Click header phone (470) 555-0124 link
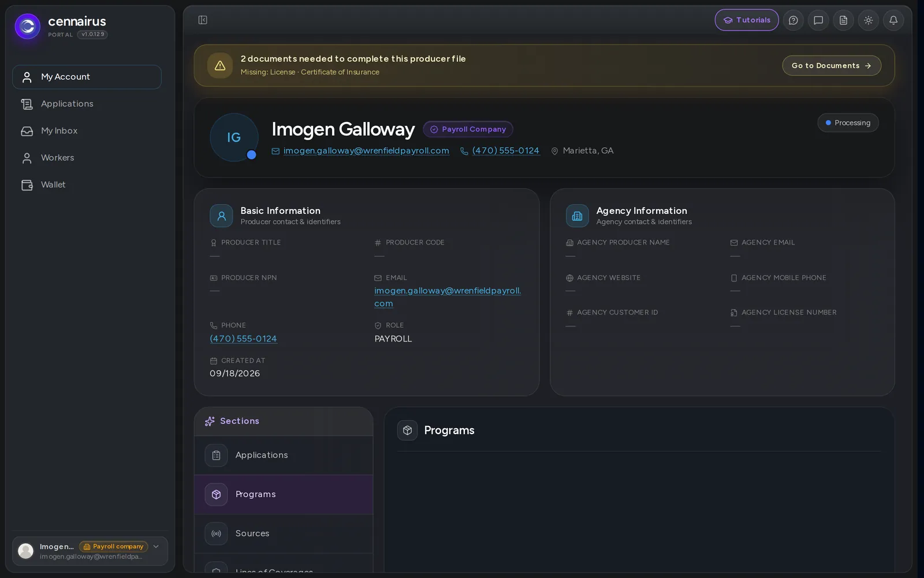The height and width of the screenshot is (578, 924). [x=506, y=151]
